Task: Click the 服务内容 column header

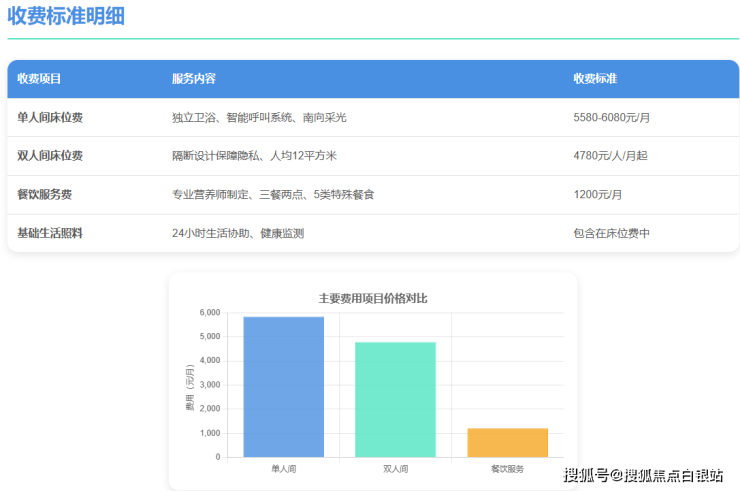Action: click(193, 79)
